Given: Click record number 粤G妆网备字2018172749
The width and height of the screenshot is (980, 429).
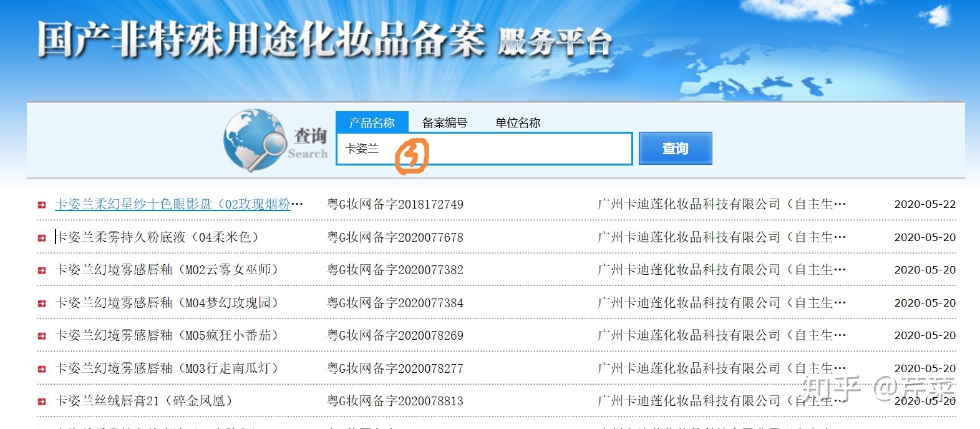Looking at the screenshot, I should coord(395,204).
